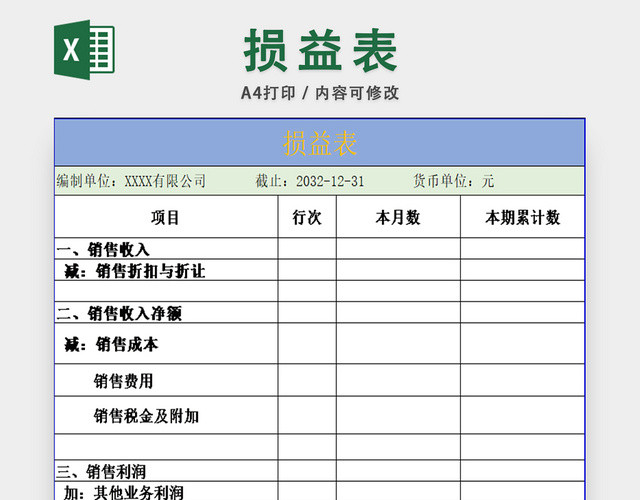Click 本月数 cell for 销售税金及附加 row
The height and width of the screenshot is (500, 640).
tap(398, 415)
